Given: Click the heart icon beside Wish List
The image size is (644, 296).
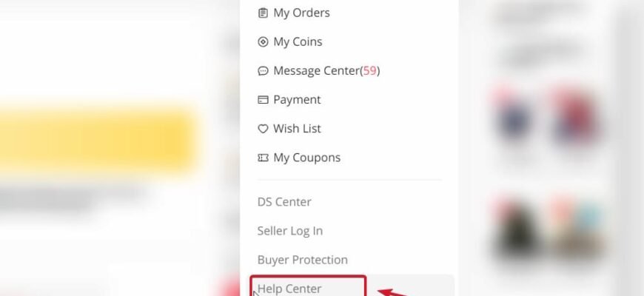Looking at the screenshot, I should click(x=263, y=129).
